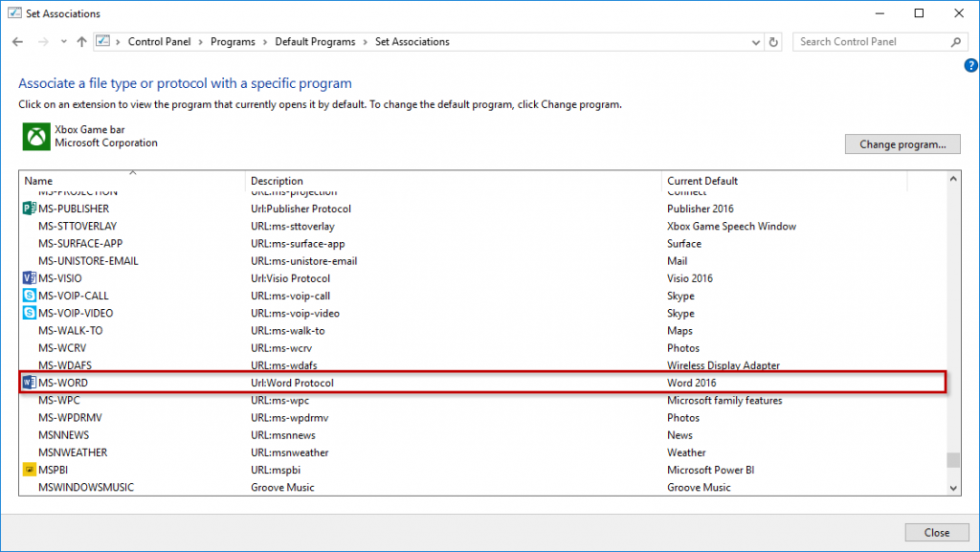Expand the chevron after Control Panel breadcrumb
980x552 pixels.
click(201, 42)
